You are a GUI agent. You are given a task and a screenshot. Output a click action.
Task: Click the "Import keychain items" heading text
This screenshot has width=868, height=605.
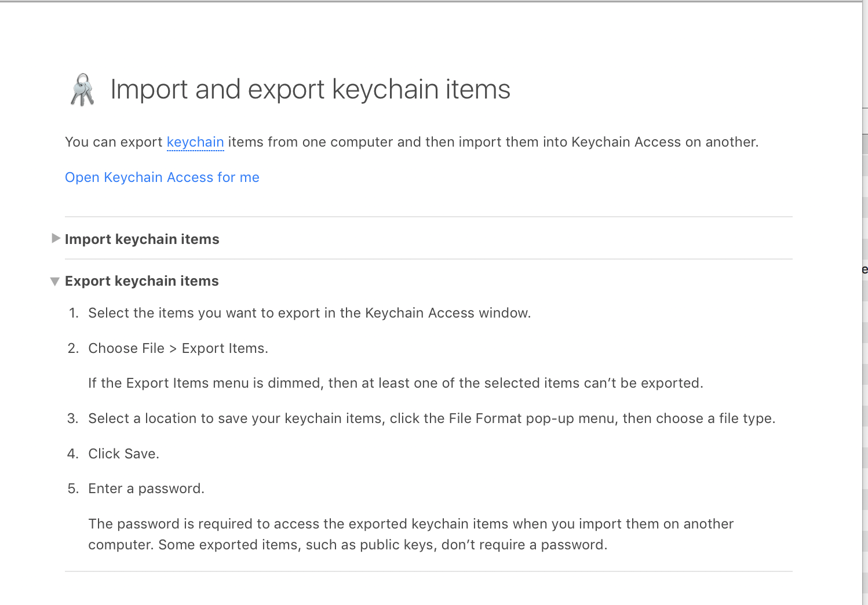click(142, 239)
